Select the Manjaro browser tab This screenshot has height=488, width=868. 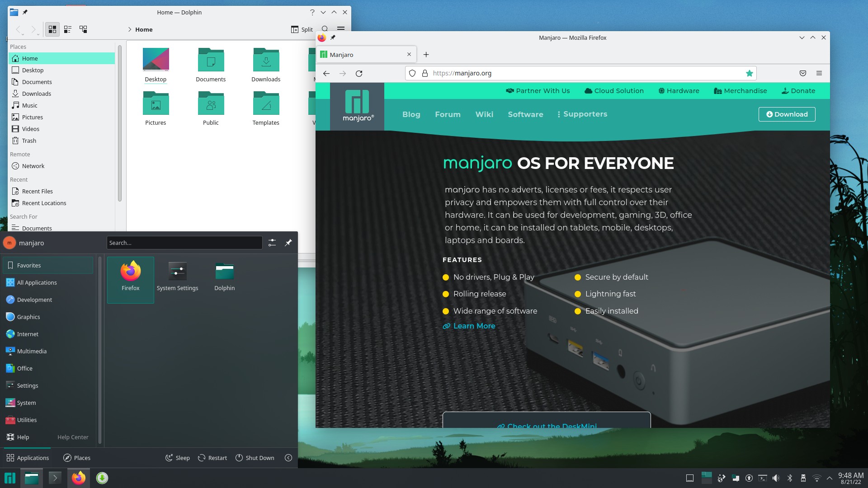366,55
